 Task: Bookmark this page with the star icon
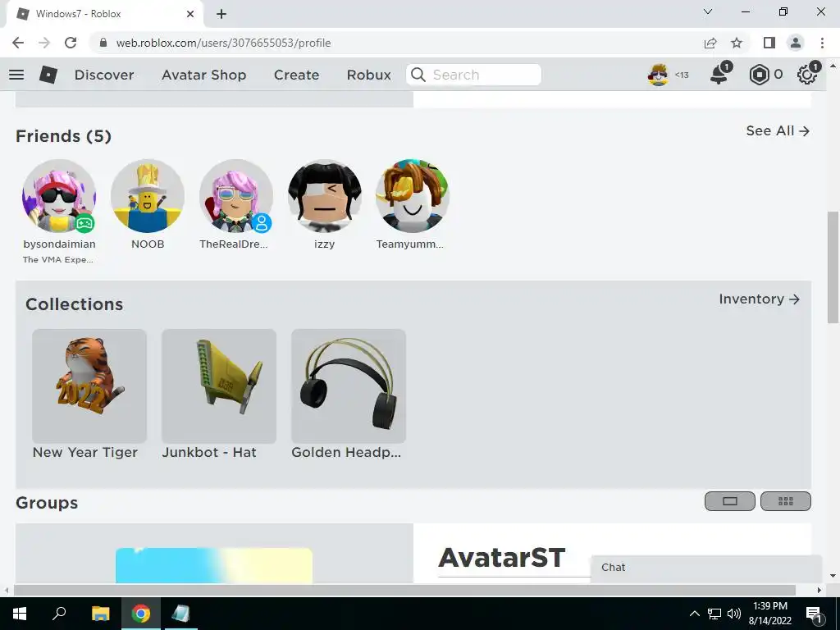click(x=737, y=43)
